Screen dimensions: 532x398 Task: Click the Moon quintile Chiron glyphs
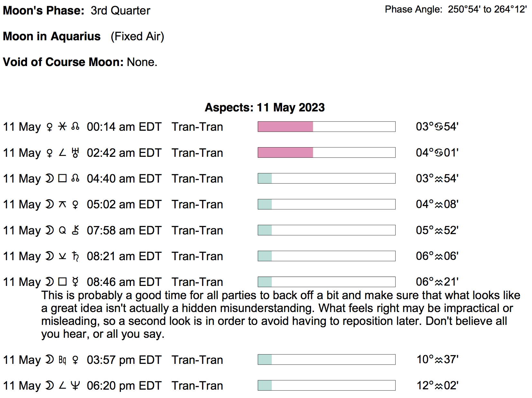[x=62, y=230]
